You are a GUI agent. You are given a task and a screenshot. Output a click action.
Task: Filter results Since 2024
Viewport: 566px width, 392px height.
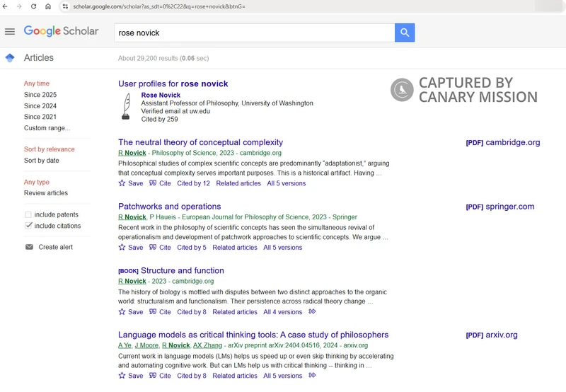coord(40,105)
